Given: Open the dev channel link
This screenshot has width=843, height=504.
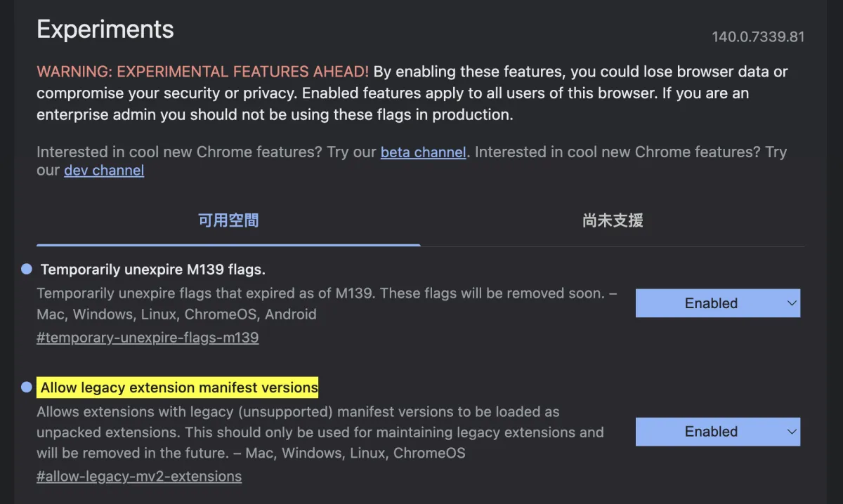Looking at the screenshot, I should pyautogui.click(x=104, y=171).
